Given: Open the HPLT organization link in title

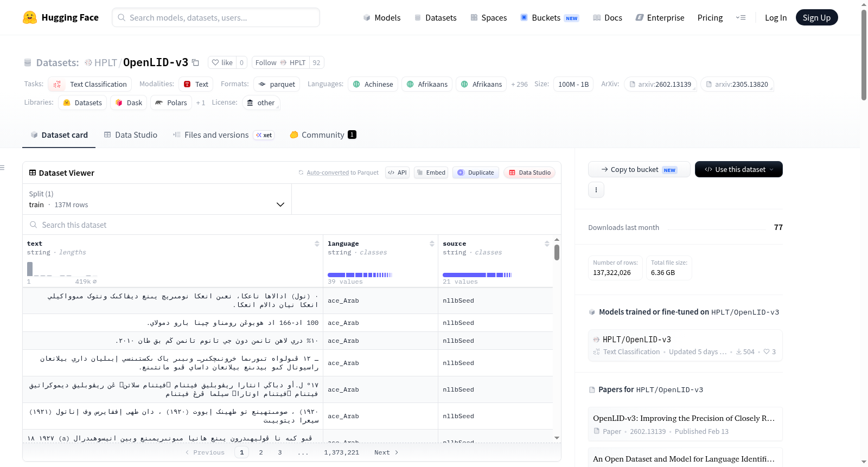Looking at the screenshot, I should click(105, 62).
